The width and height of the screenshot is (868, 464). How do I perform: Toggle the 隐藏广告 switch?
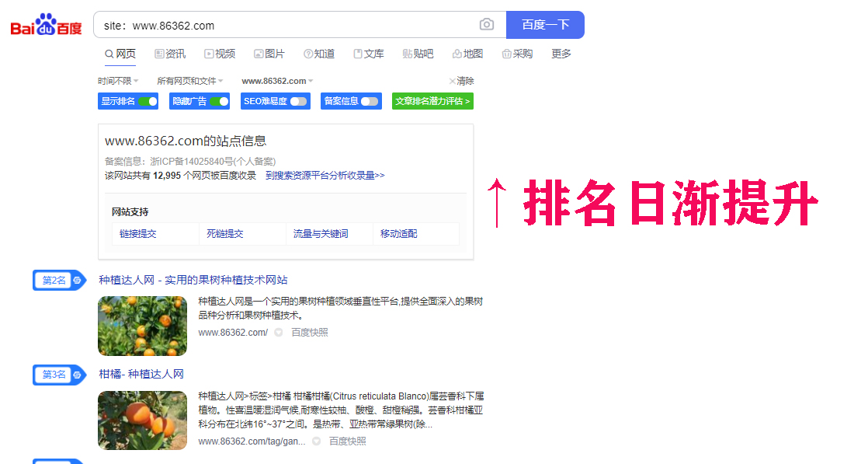point(219,101)
